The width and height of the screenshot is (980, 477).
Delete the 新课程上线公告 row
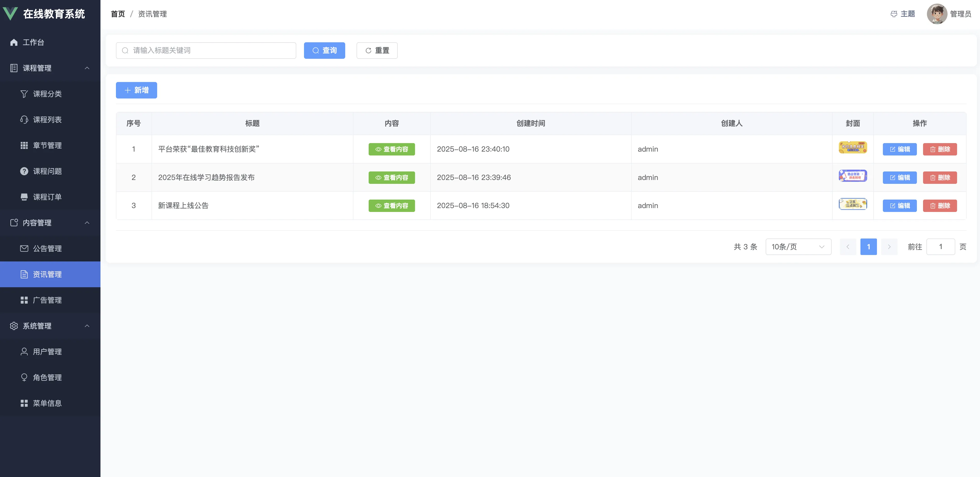tap(939, 205)
